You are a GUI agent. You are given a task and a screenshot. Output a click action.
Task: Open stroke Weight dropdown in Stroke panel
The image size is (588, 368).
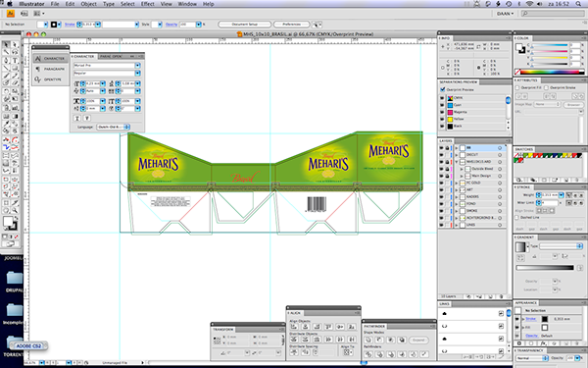pos(561,195)
